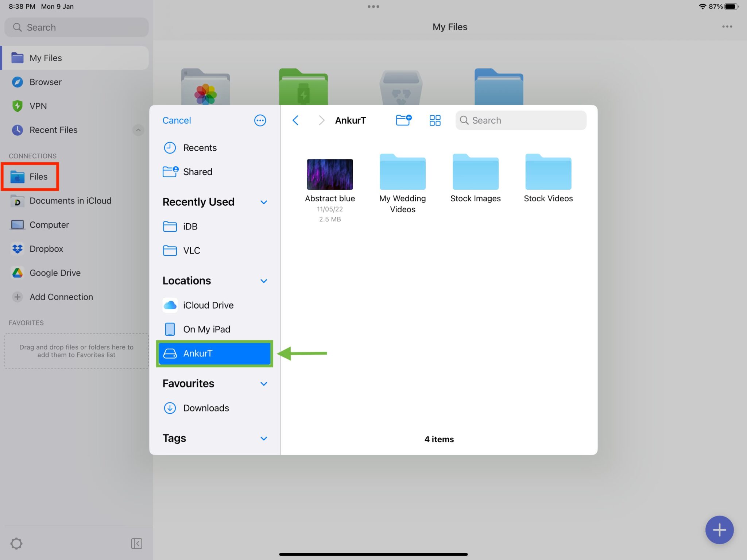Select the AnkurT drive location
This screenshot has width=747, height=560.
214,354
